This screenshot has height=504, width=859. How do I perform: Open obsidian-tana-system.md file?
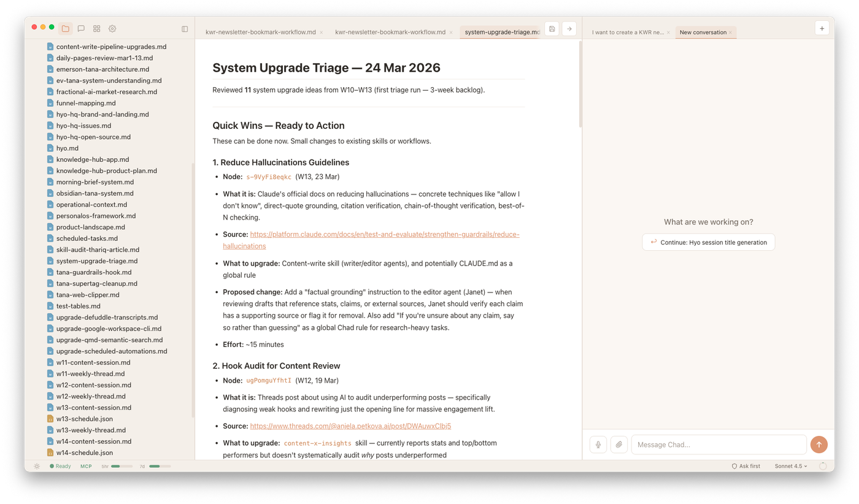(x=94, y=193)
